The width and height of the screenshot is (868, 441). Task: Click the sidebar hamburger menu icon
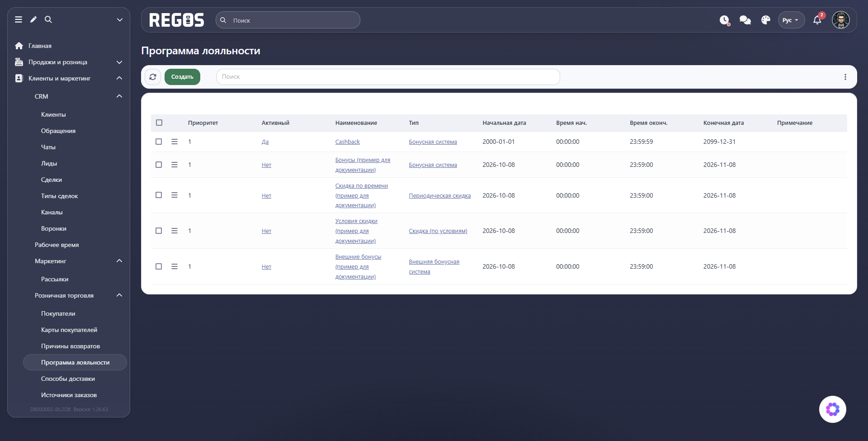point(19,19)
